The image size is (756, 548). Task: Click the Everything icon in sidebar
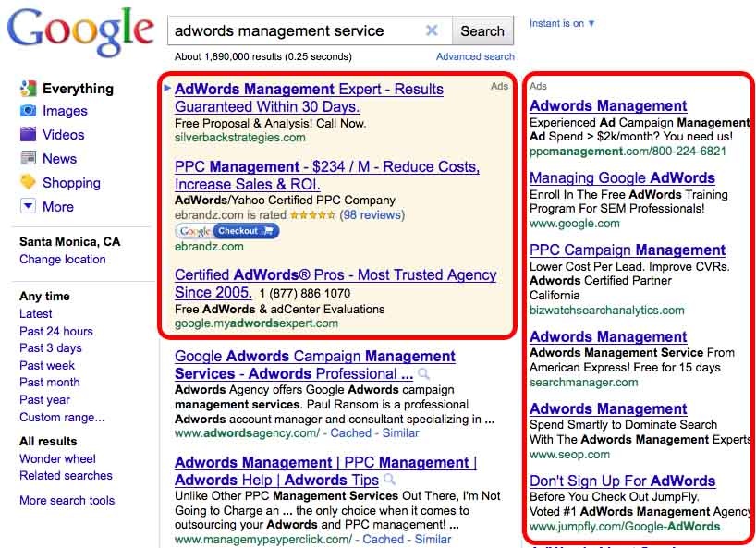29,88
